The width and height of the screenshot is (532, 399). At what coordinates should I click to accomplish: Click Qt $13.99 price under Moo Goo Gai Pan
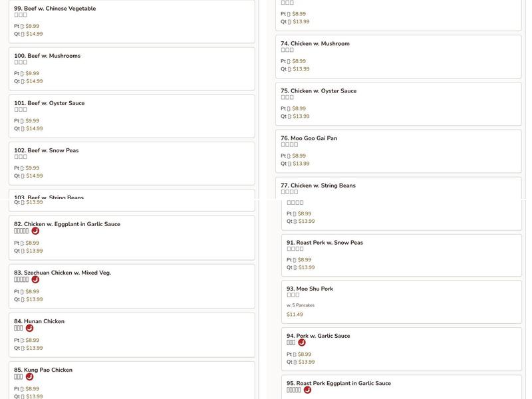(x=301, y=164)
